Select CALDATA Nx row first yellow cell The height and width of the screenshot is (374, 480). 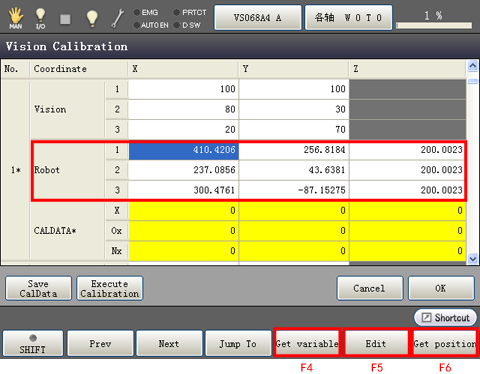(x=183, y=251)
